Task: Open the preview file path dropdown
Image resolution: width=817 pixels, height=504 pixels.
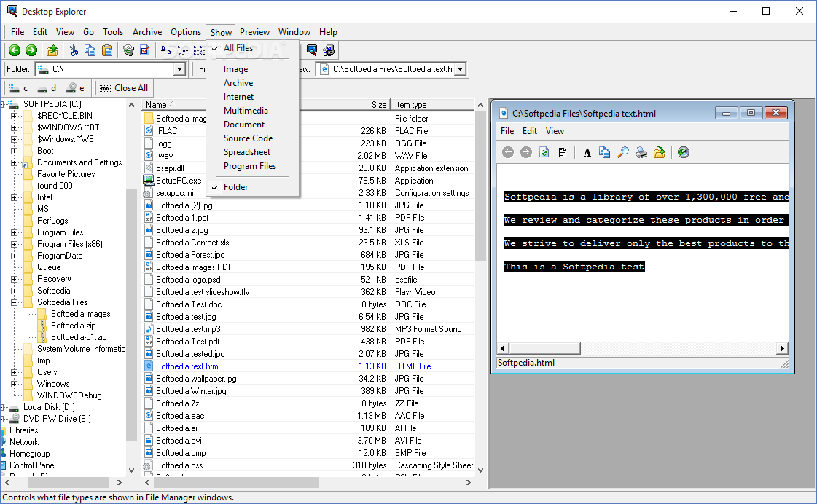Action: pos(460,68)
